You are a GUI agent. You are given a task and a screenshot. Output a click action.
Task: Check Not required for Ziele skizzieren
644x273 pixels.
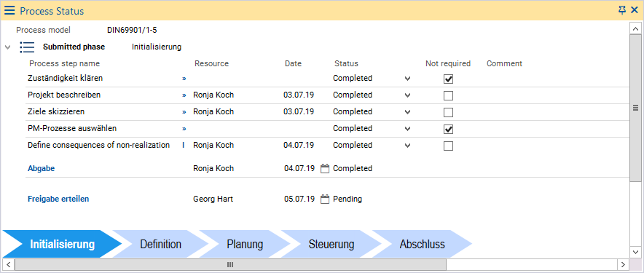(x=449, y=113)
